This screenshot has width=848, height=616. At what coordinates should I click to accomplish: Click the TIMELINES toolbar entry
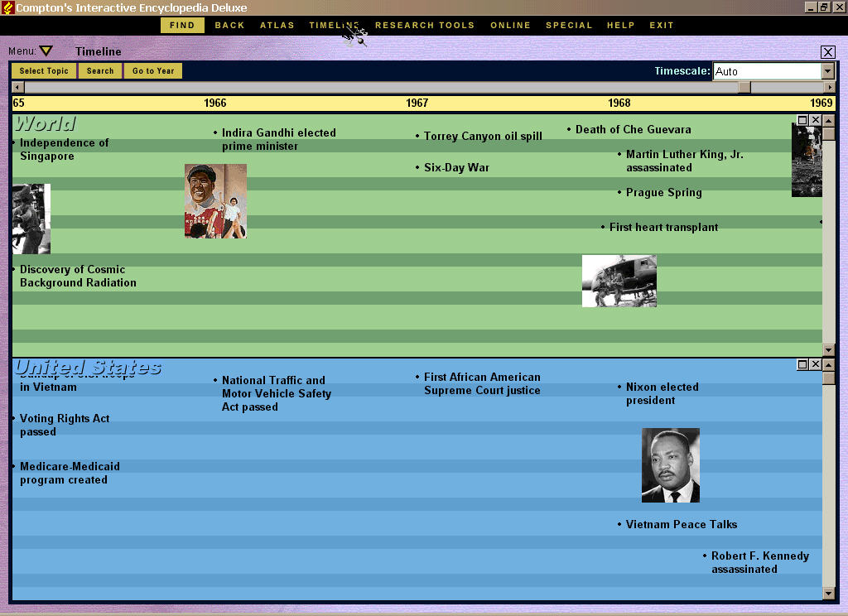point(335,25)
